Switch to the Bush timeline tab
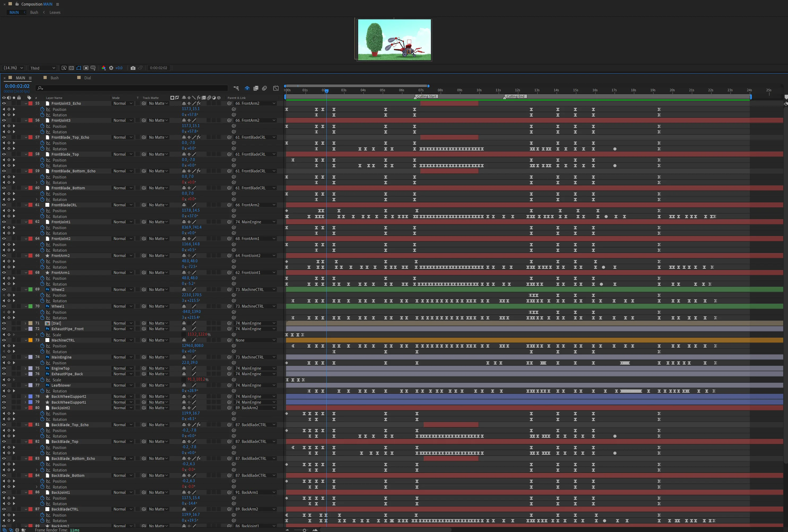 pos(54,78)
